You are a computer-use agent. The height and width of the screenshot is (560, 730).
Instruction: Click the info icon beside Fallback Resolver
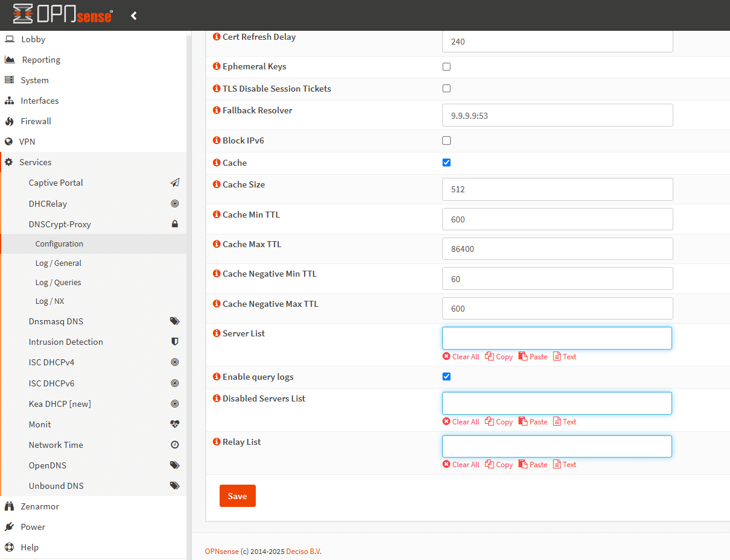point(217,110)
